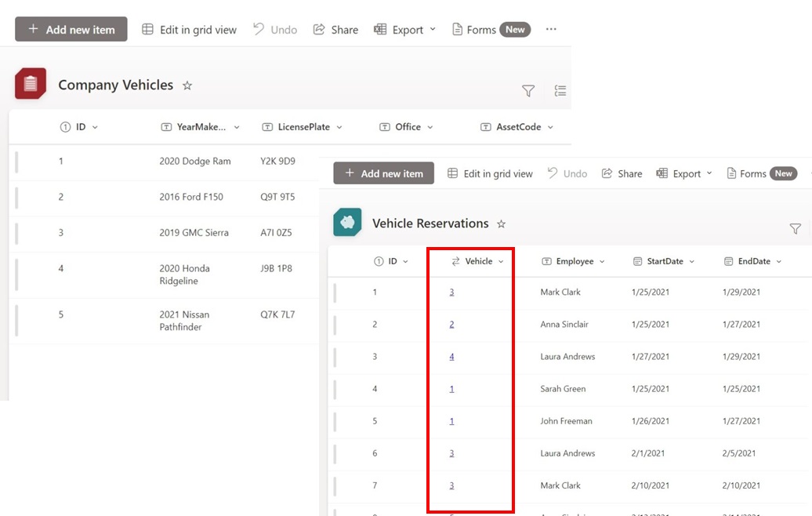
Task: Click the teal Vehicle Reservations list icon
Action: click(347, 223)
